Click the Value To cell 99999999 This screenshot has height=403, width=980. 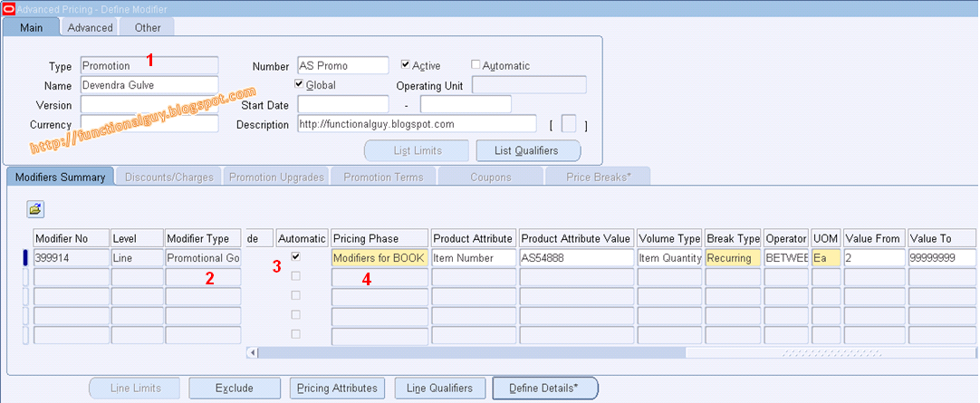[942, 257]
